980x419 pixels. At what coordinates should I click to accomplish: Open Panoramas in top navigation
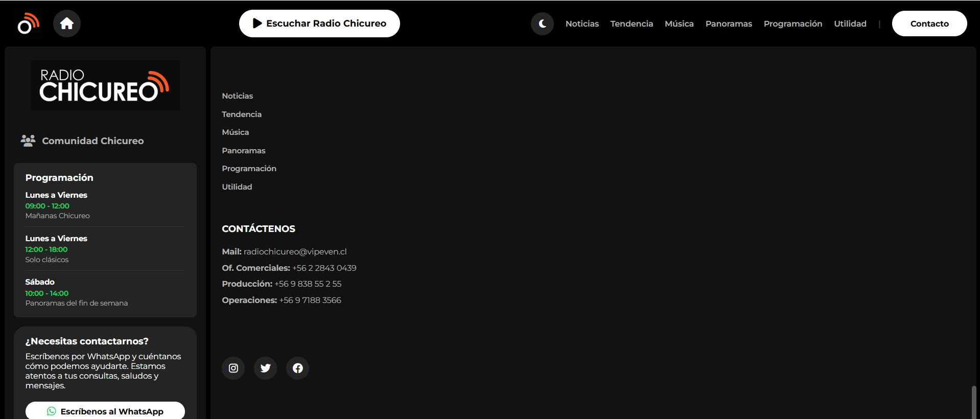tap(729, 24)
